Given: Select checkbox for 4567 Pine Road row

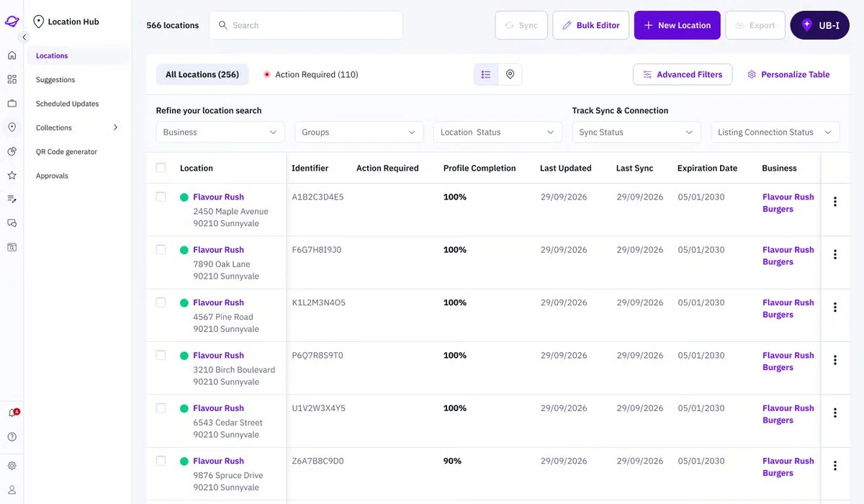Looking at the screenshot, I should (161, 302).
